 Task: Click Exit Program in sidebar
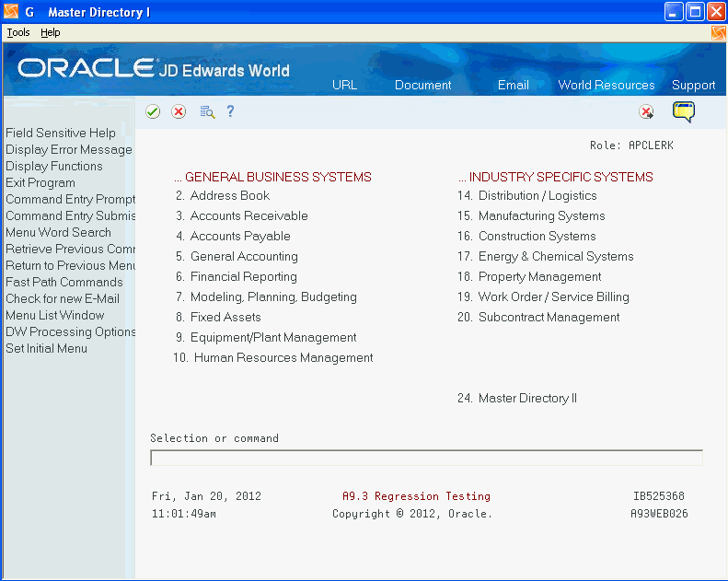pyautogui.click(x=40, y=183)
